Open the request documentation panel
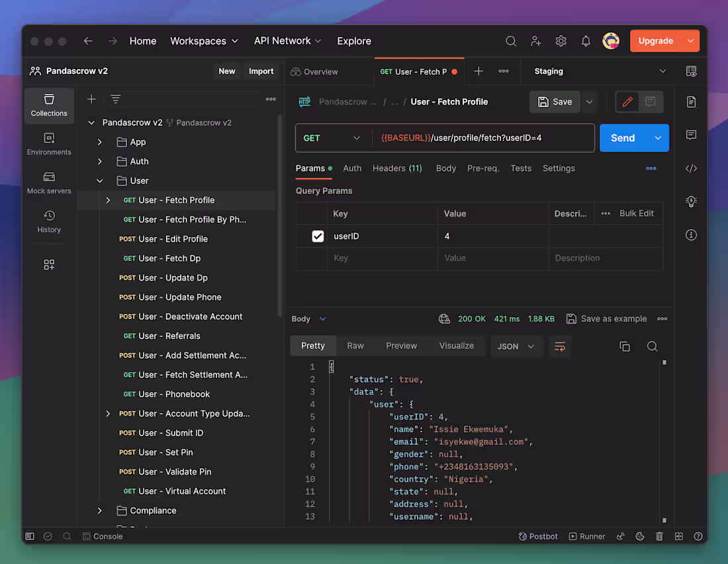The height and width of the screenshot is (564, 728). click(691, 102)
